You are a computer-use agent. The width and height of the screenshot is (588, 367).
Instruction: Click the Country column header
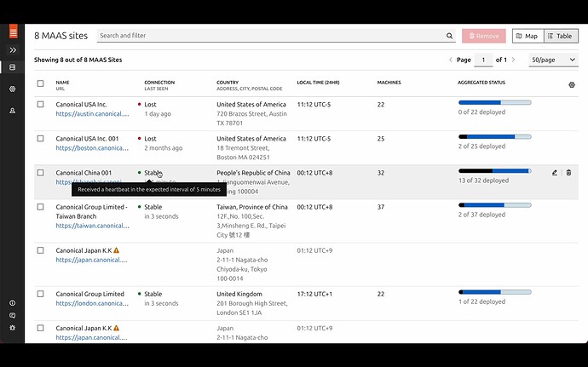(228, 82)
